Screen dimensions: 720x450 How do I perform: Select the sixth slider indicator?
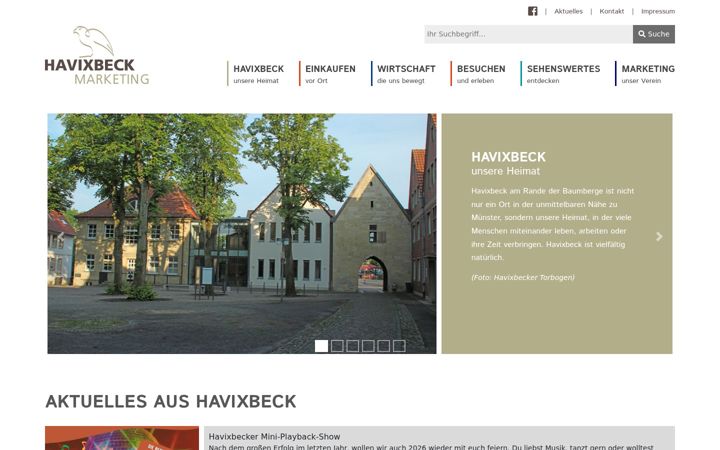tap(399, 346)
